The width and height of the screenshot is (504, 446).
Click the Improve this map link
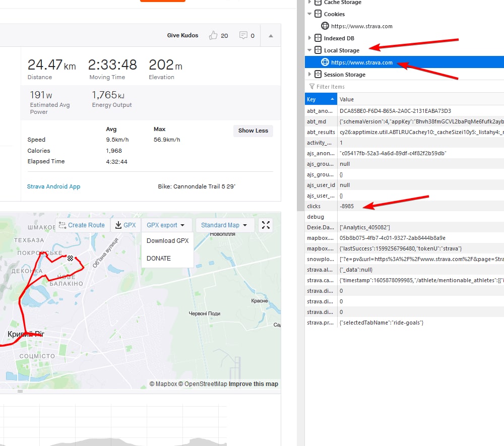pos(254,384)
